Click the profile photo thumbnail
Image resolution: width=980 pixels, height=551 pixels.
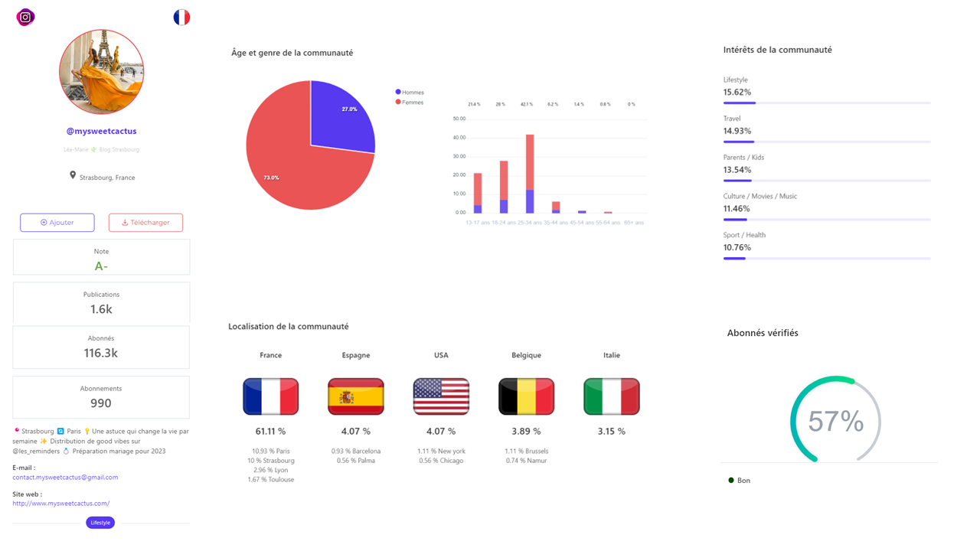tap(101, 71)
